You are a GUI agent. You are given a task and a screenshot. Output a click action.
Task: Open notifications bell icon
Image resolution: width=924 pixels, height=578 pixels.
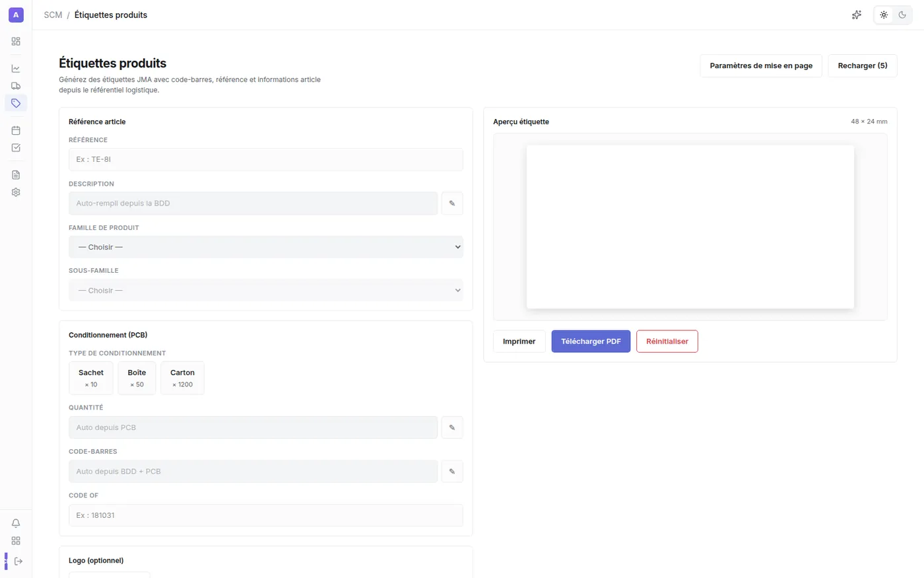click(16, 523)
